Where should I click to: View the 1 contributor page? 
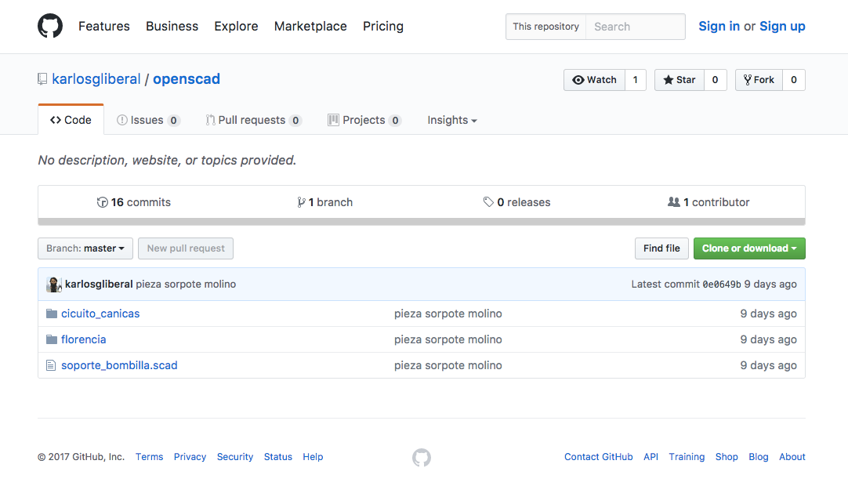(x=708, y=202)
